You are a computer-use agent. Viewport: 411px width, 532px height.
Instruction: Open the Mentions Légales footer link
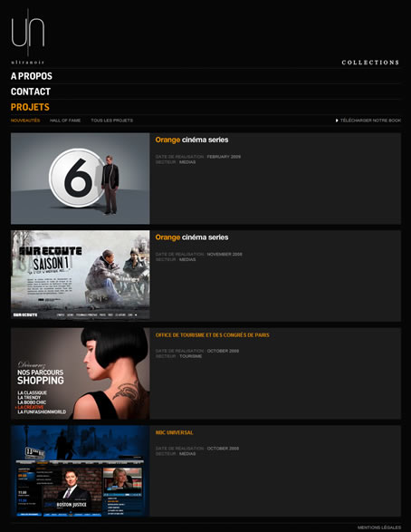(x=379, y=527)
